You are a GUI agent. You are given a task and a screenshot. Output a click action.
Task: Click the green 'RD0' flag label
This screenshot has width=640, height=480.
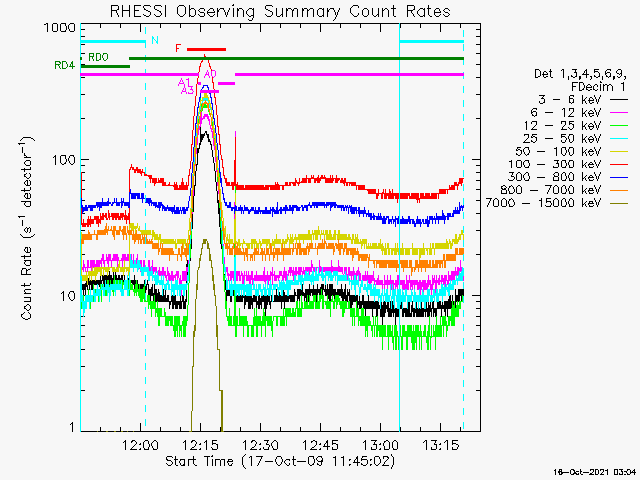pyautogui.click(x=98, y=57)
